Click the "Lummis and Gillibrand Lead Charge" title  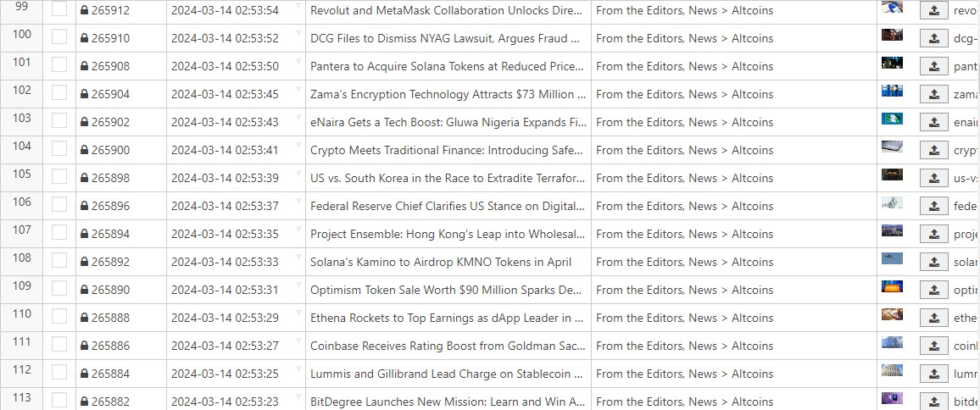[446, 374]
